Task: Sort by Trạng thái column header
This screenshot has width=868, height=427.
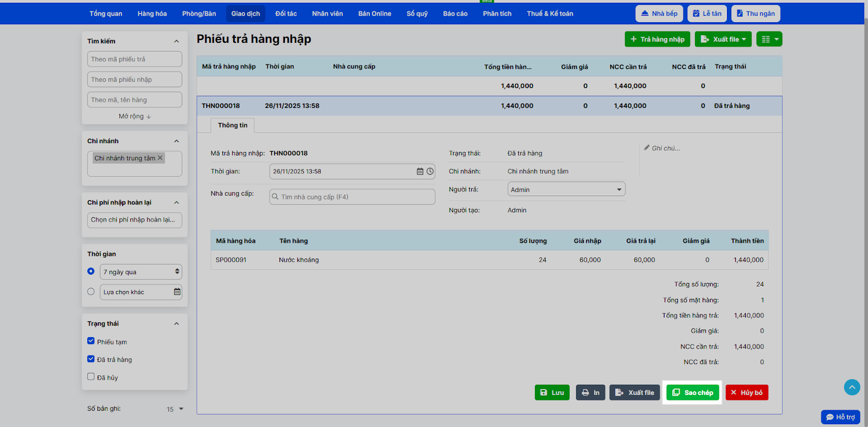Action: pos(730,67)
